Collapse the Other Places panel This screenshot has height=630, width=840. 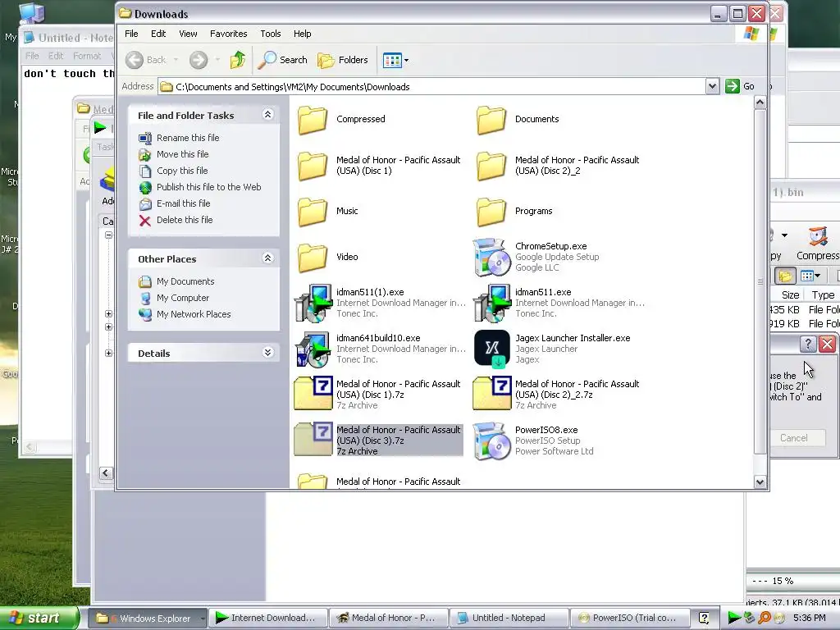click(268, 258)
